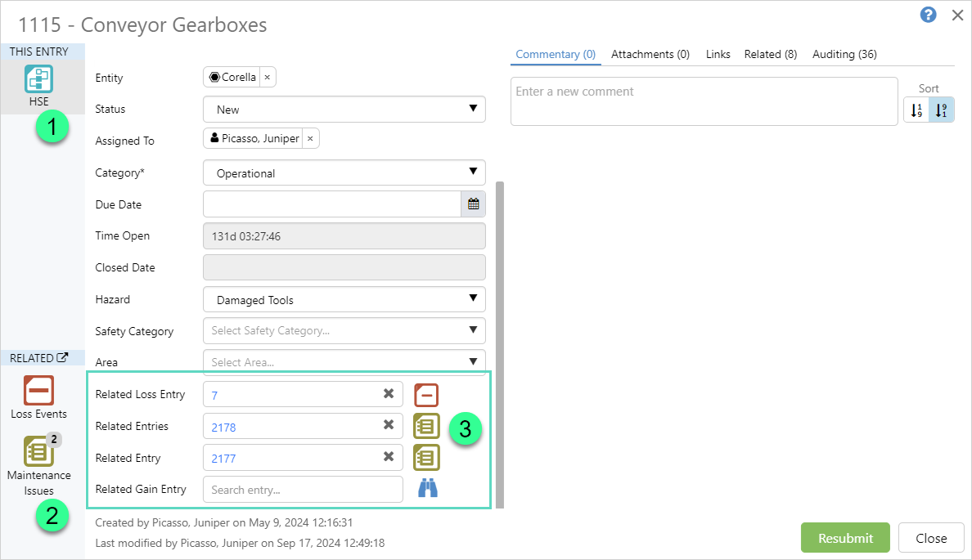Open the help question mark icon
Image resolution: width=972 pixels, height=560 pixels.
click(928, 15)
